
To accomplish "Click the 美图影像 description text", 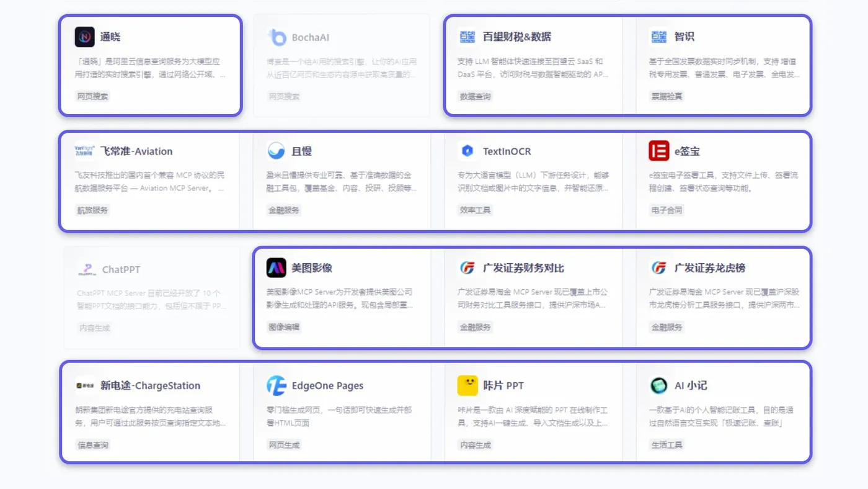I will tap(340, 298).
